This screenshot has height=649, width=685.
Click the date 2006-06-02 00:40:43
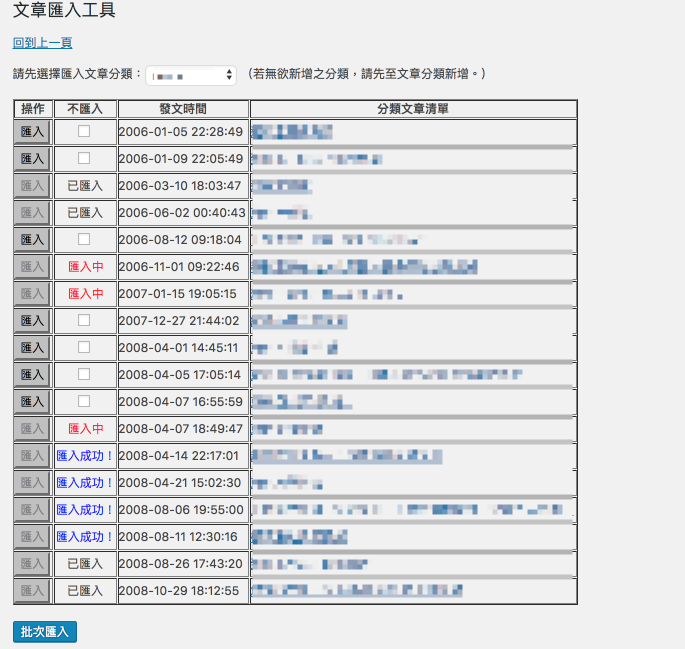pos(182,213)
